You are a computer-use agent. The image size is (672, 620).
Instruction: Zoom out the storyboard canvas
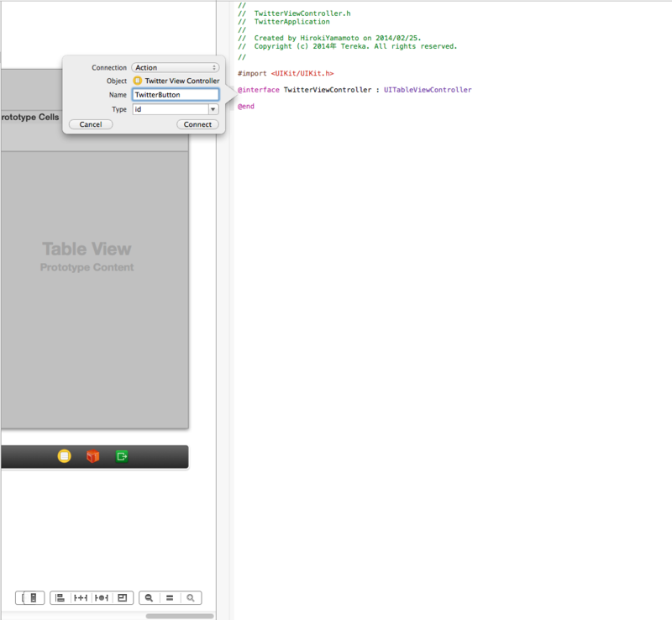pos(150,597)
